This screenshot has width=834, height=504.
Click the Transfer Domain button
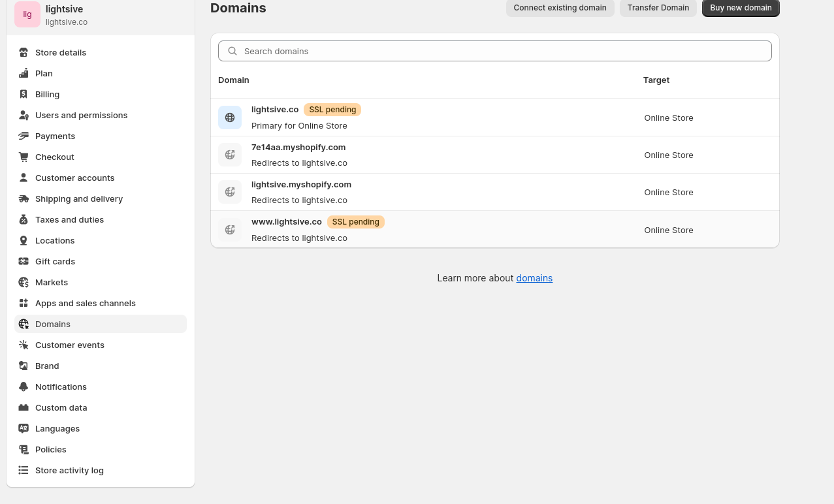point(658,8)
